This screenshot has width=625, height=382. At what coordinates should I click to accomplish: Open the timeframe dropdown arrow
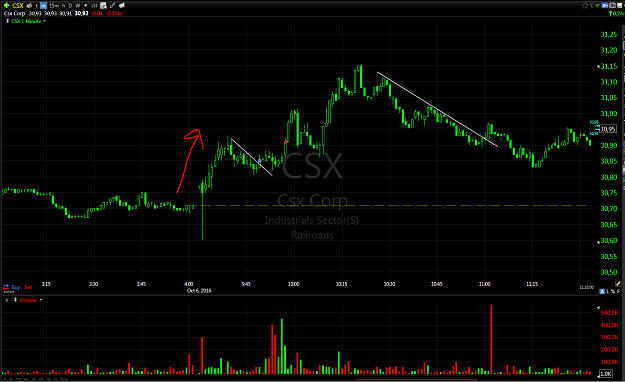click(85, 6)
